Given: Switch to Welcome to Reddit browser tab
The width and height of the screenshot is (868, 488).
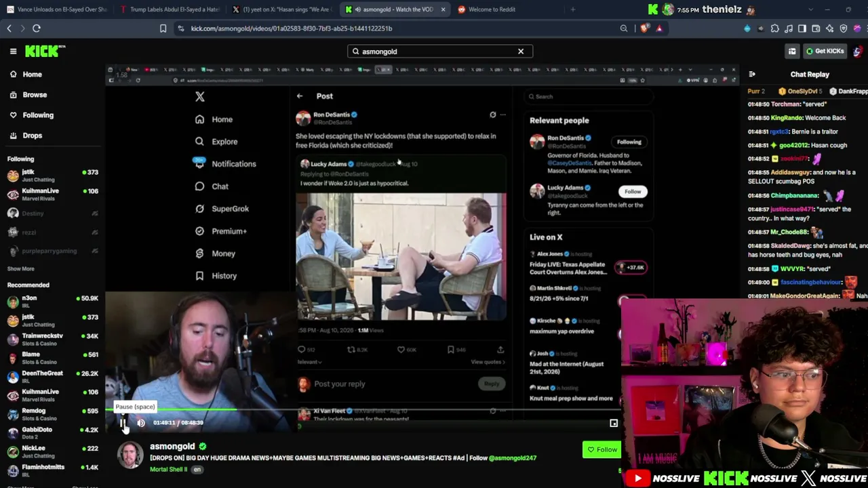Looking at the screenshot, I should pos(505,9).
